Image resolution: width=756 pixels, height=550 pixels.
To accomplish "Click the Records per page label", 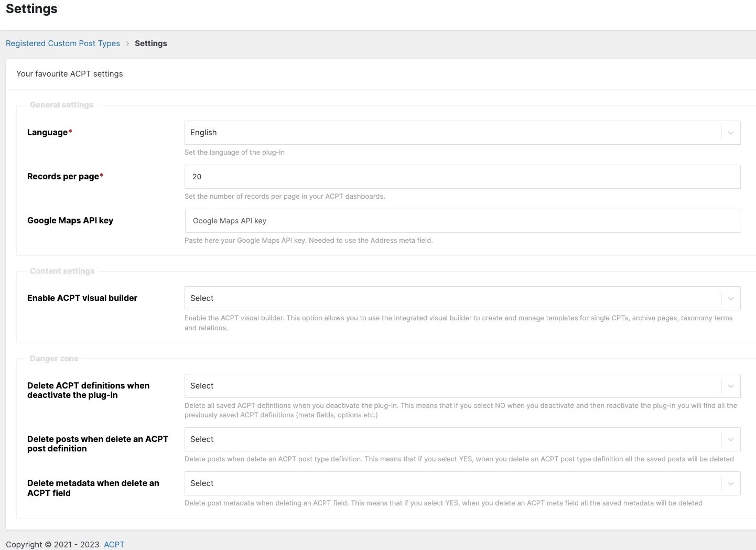I will coord(63,177).
